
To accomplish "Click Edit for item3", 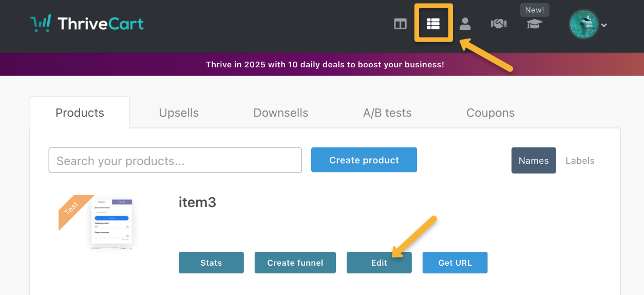I will click(379, 263).
